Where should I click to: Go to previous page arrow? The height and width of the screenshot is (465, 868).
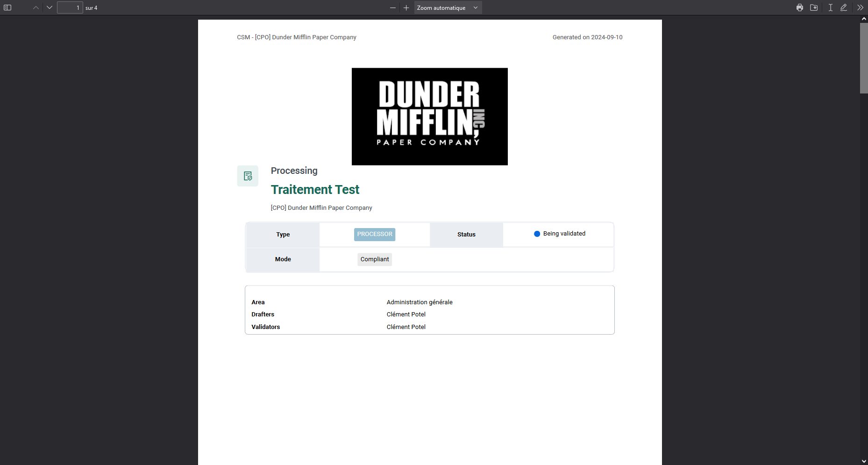point(36,7)
